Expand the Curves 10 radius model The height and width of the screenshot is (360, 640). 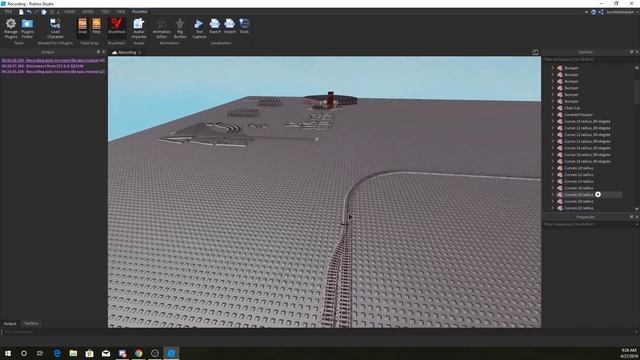coord(553,168)
